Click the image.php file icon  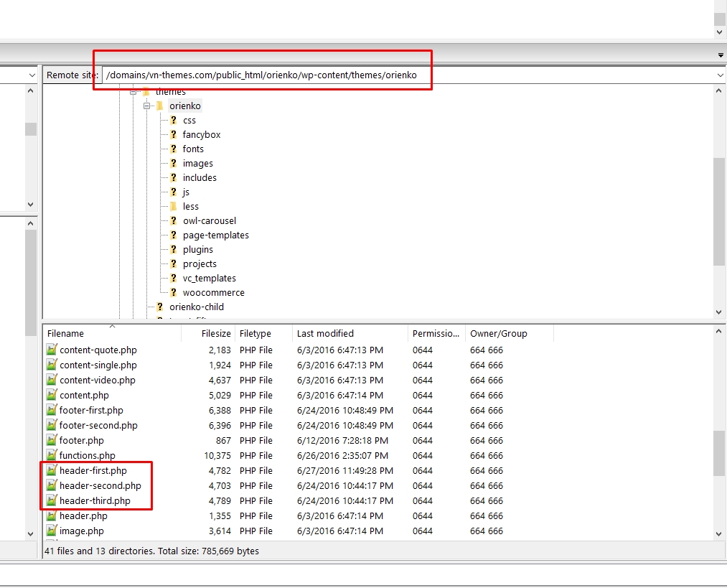tap(51, 531)
